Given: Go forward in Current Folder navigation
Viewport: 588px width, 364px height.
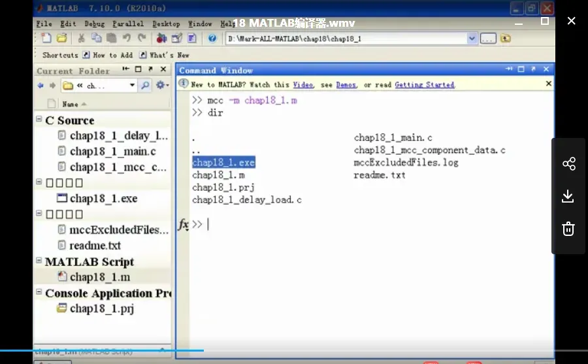Looking at the screenshot, I should (x=52, y=86).
